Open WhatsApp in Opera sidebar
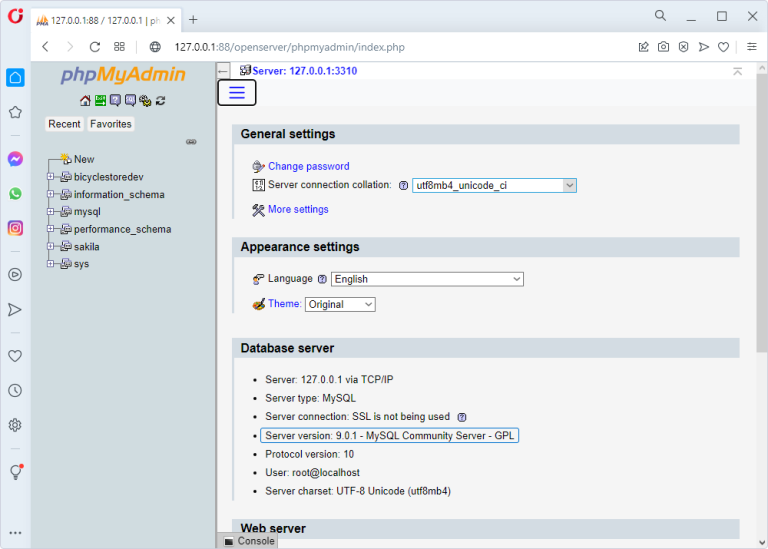This screenshot has height=549, width=768. (15, 193)
